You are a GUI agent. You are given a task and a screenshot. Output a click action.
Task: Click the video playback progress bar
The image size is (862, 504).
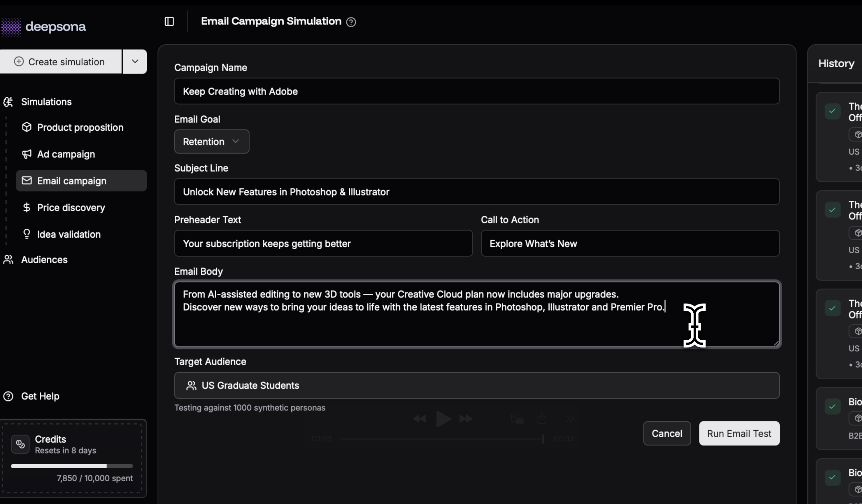coord(441,439)
